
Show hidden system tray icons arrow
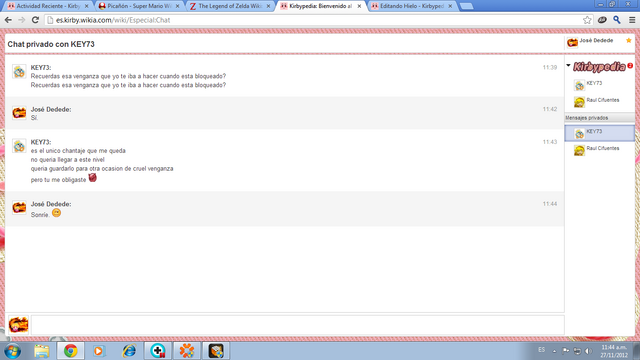[554, 351]
